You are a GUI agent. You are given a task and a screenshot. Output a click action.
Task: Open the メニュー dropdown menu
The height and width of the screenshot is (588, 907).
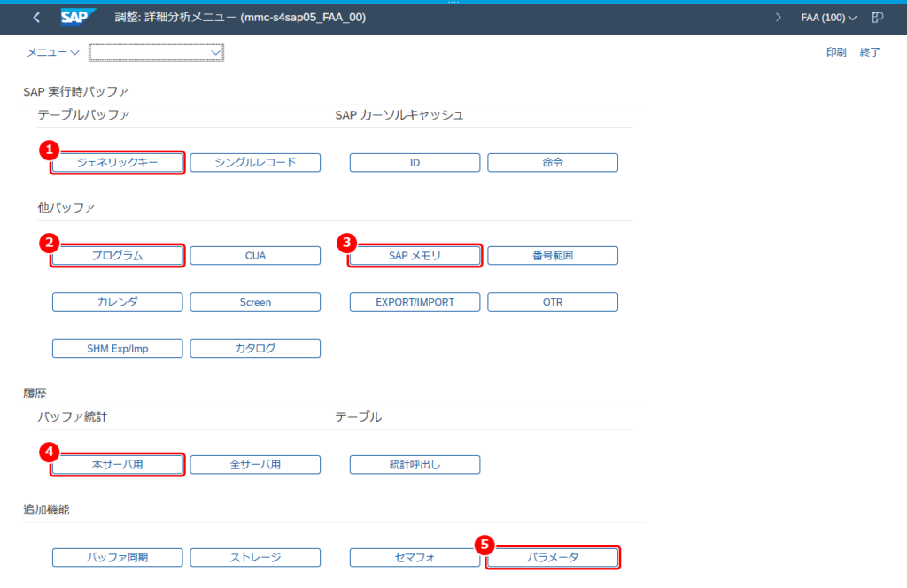click(52, 52)
